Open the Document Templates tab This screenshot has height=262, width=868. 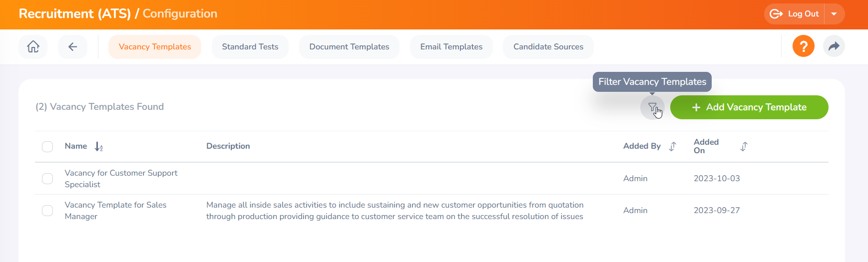pyautogui.click(x=349, y=47)
